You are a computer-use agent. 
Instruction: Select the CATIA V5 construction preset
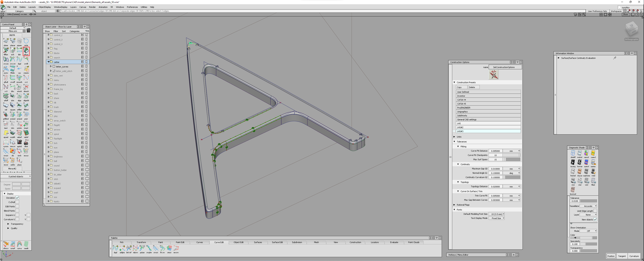coord(488,104)
